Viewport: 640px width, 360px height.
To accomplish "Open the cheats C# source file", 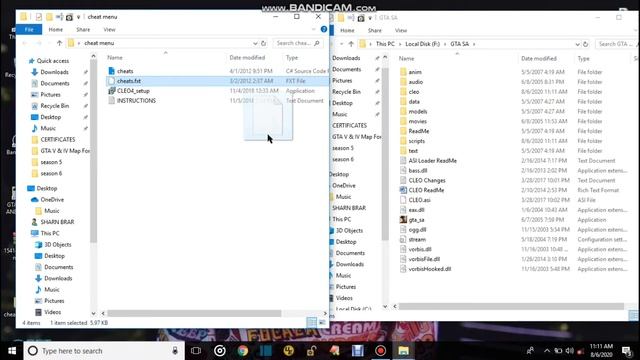I will pyautogui.click(x=125, y=71).
